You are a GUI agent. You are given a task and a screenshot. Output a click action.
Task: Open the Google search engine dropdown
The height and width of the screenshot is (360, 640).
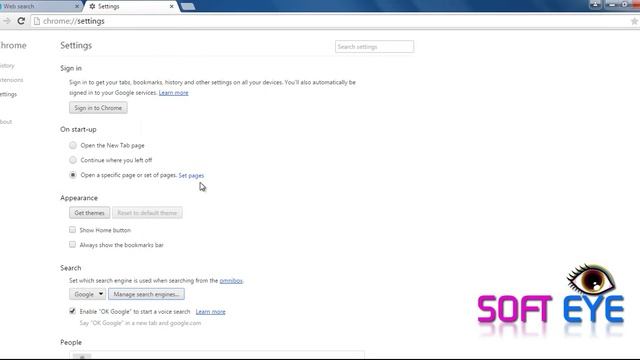pos(87,294)
